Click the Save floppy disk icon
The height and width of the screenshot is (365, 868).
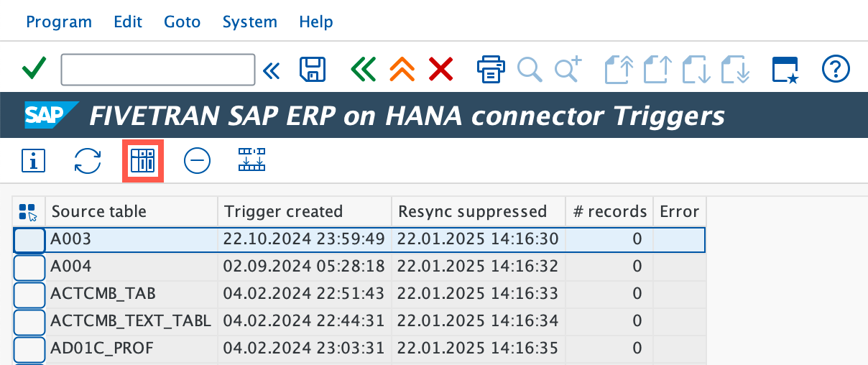313,70
